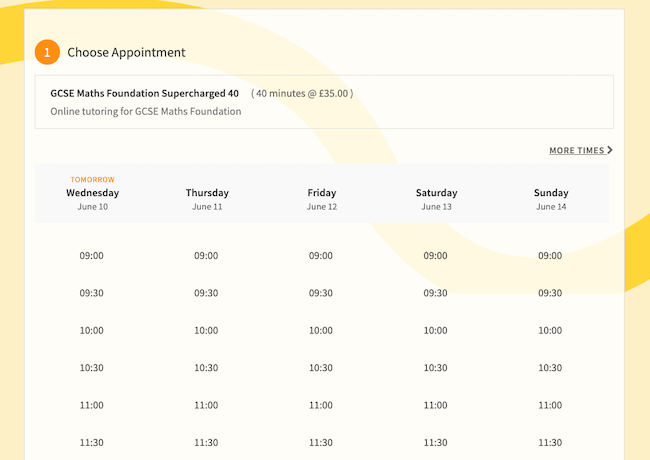Open MORE TIMES link

tap(577, 151)
